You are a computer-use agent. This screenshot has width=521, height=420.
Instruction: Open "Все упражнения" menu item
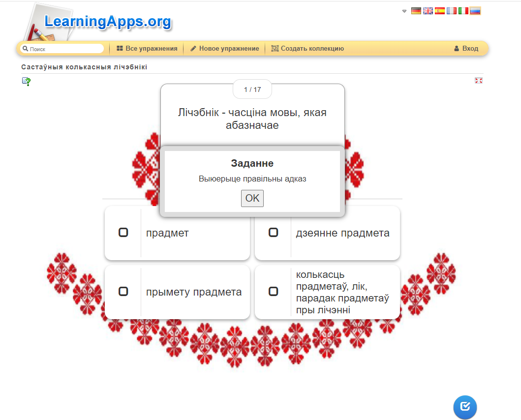(x=147, y=49)
